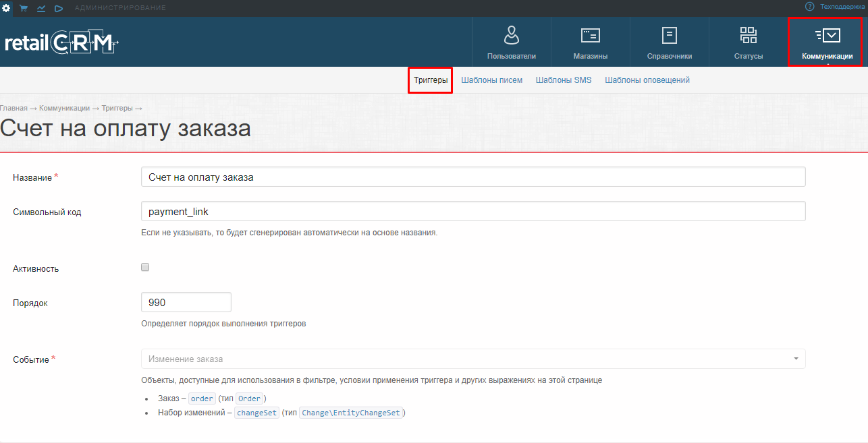Open the Техподдержка link
Screen dimensions: 868x443
click(x=842, y=7)
